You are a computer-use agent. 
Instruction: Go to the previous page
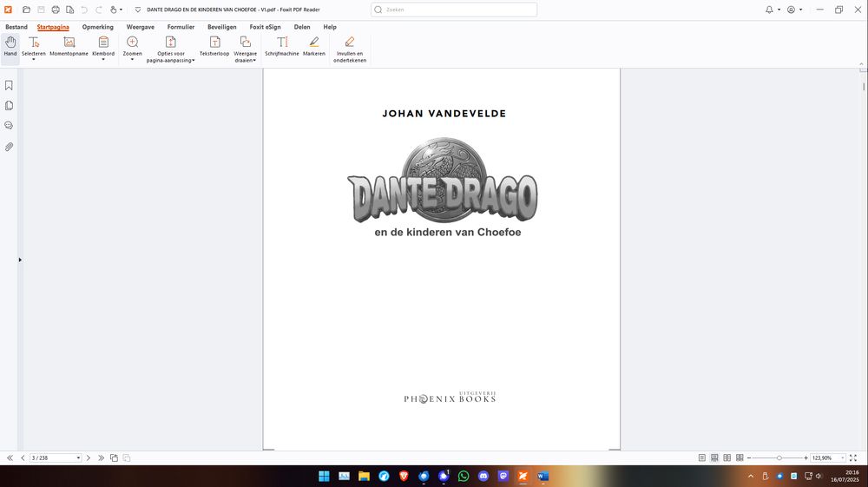(x=23, y=457)
